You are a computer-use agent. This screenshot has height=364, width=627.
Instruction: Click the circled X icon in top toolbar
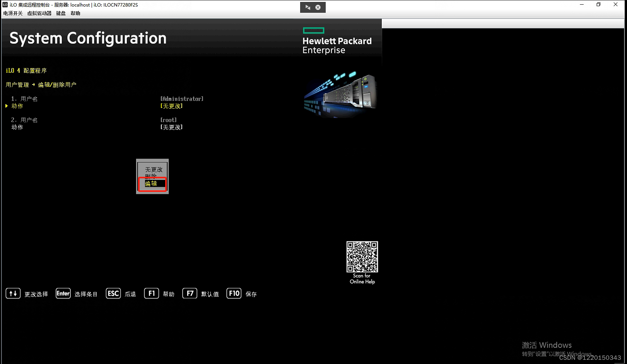point(318,7)
